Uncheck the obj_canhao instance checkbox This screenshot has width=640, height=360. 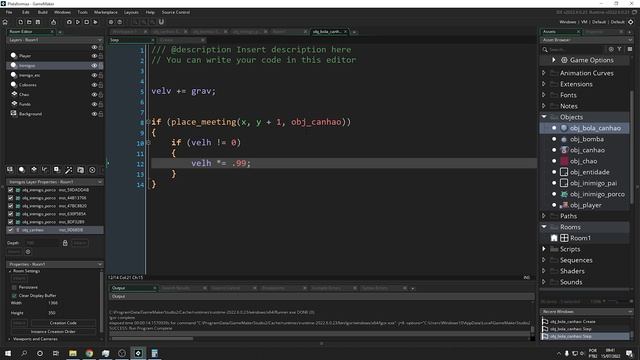[11, 230]
